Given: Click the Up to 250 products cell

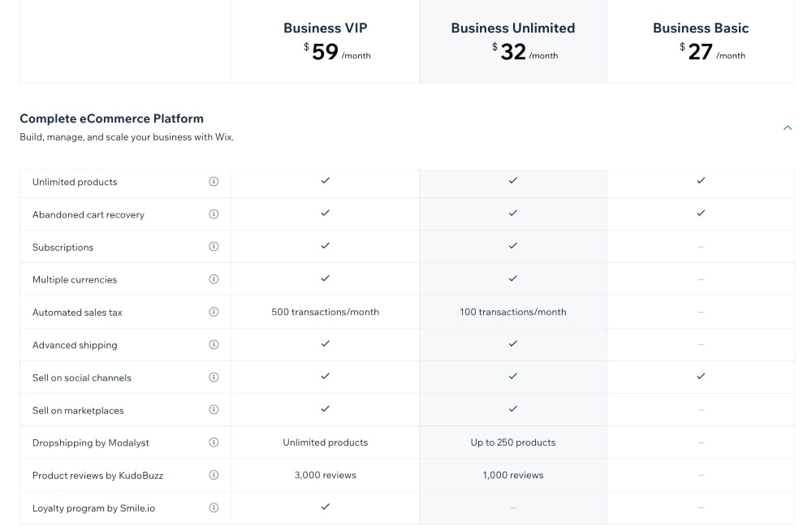Looking at the screenshot, I should [512, 442].
